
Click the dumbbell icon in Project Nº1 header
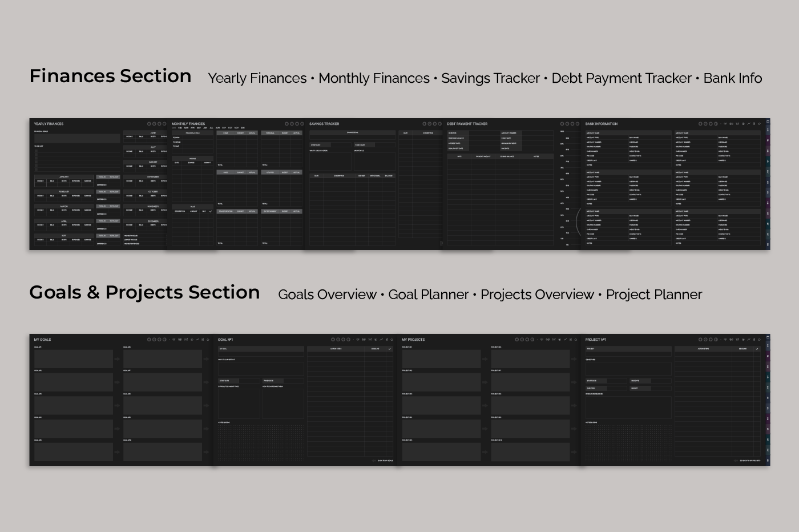tap(732, 340)
